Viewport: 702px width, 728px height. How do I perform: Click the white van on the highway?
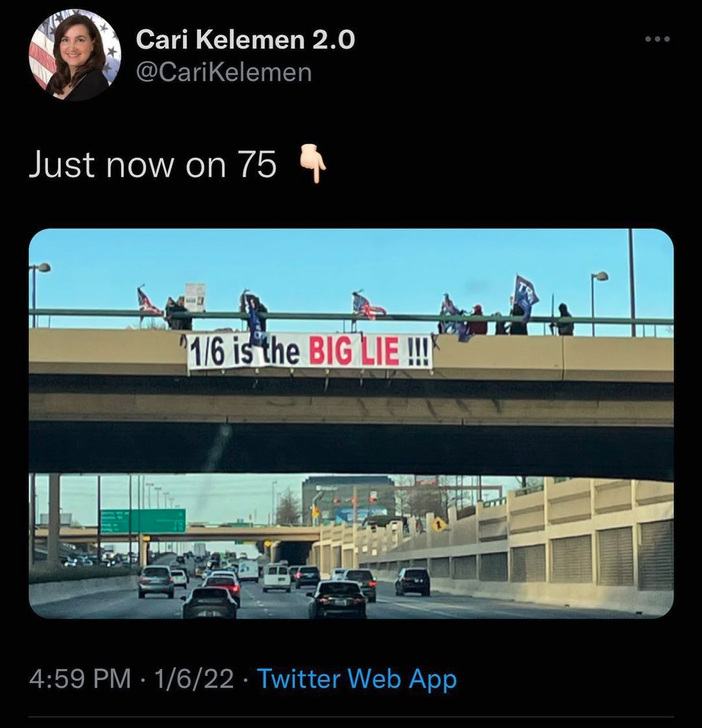(277, 577)
